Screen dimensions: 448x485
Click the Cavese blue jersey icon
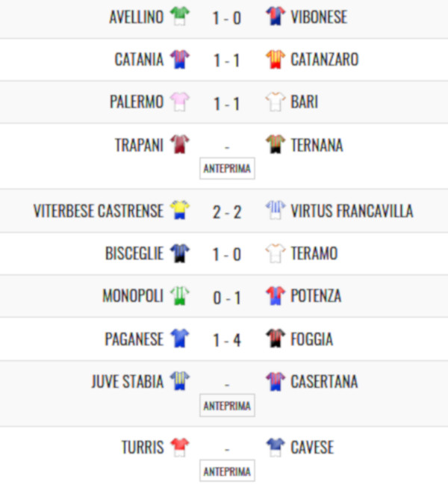(276, 448)
